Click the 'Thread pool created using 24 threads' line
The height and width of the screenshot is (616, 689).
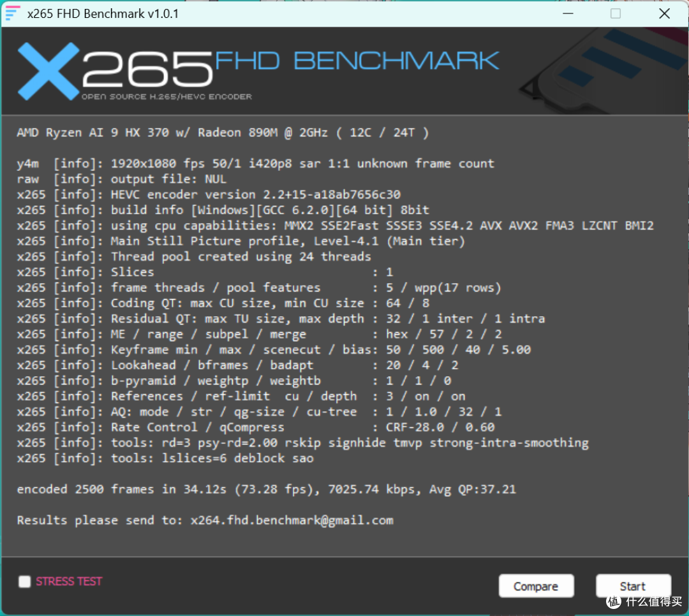tap(194, 256)
